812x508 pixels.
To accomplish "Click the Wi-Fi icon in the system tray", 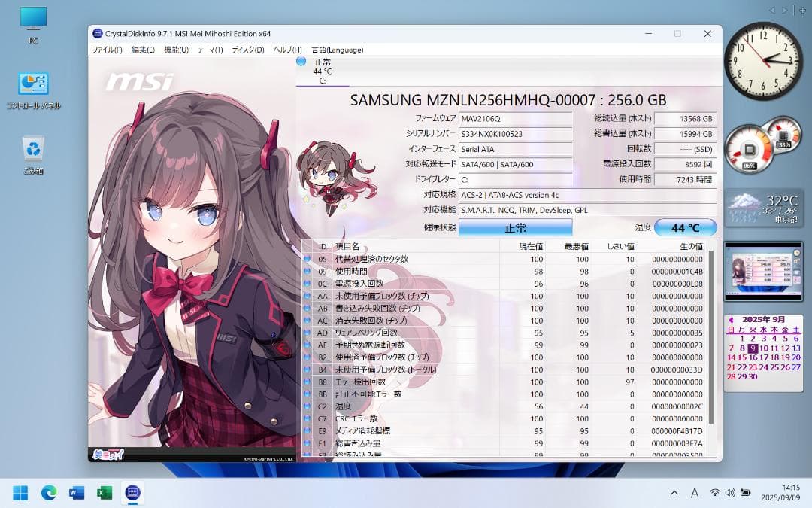I will tap(714, 493).
